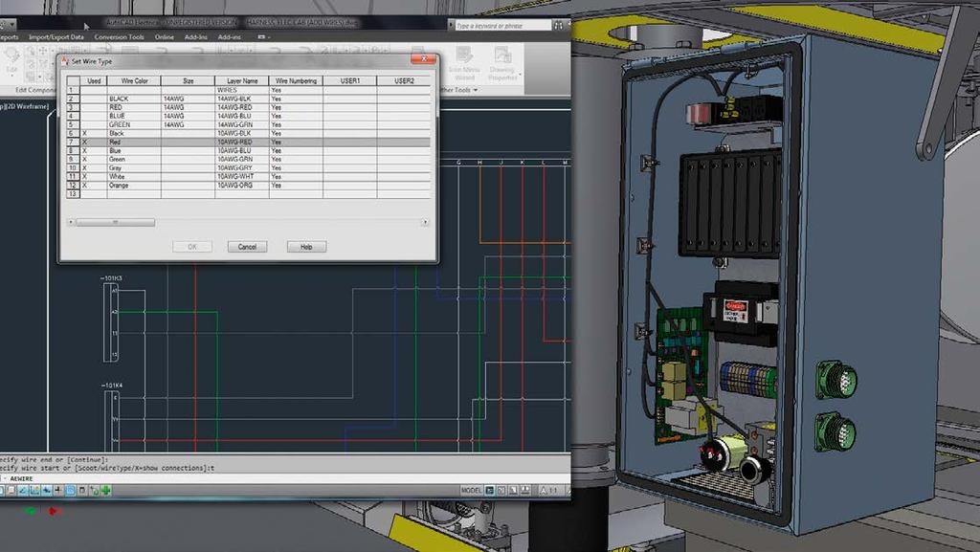Screen dimensions: 980x552
Task: Open the Conversion Tools ribbon tab
Action: 120,37
